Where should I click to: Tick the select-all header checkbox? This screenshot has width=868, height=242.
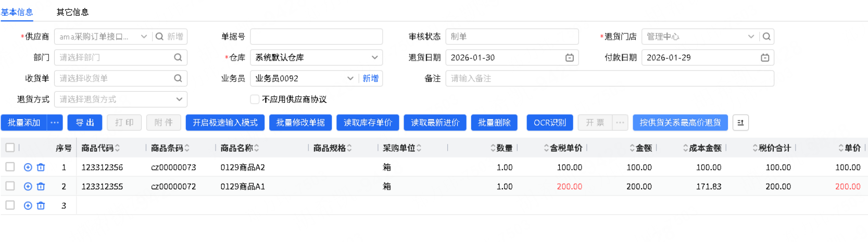[x=10, y=148]
